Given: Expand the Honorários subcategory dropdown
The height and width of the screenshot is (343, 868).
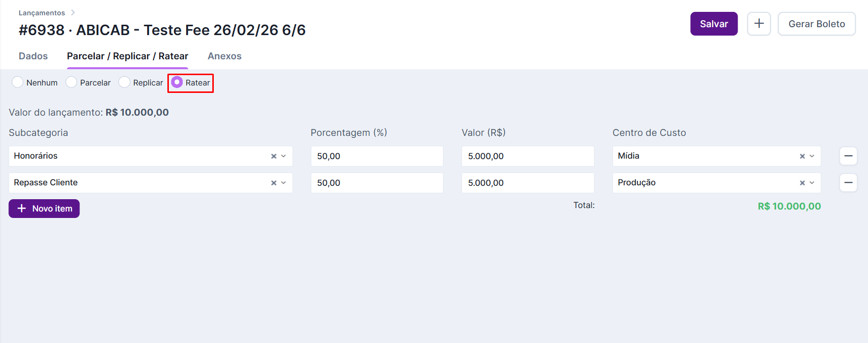Looking at the screenshot, I should [284, 156].
